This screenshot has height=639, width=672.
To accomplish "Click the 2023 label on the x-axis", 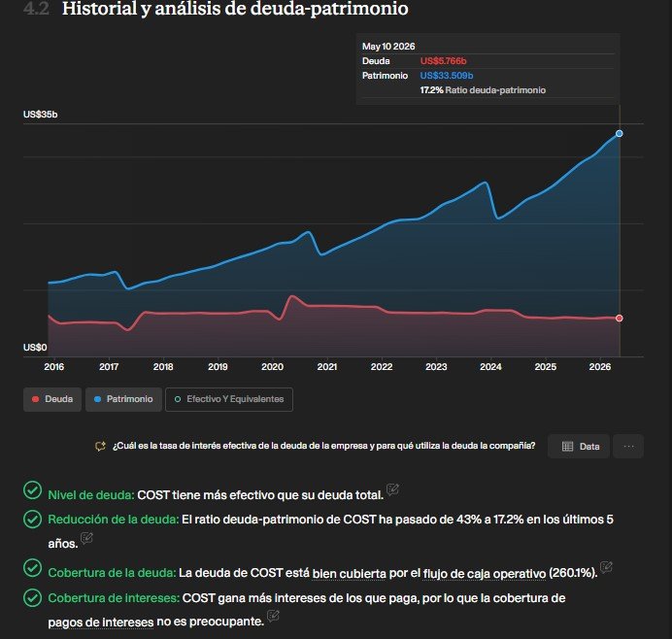I will click(x=436, y=367).
